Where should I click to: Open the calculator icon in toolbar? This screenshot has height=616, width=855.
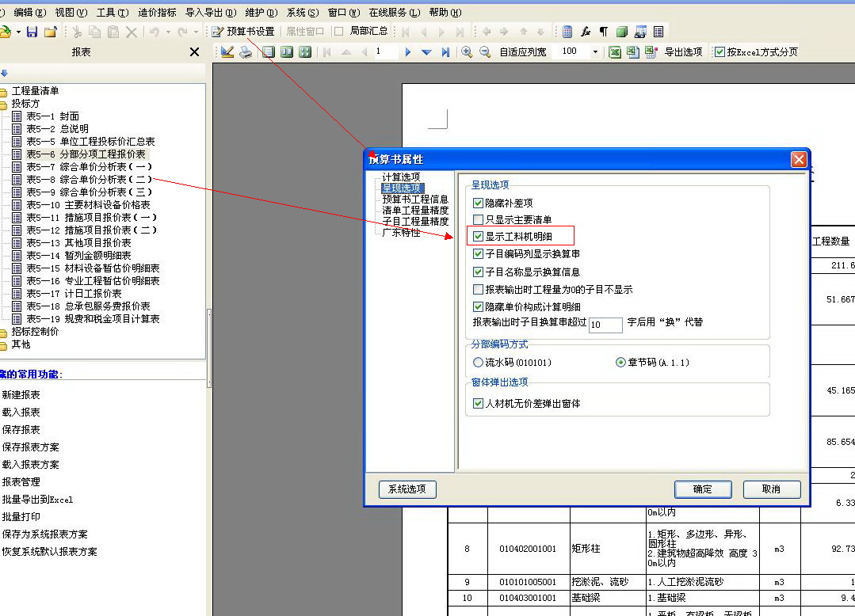pos(567,32)
